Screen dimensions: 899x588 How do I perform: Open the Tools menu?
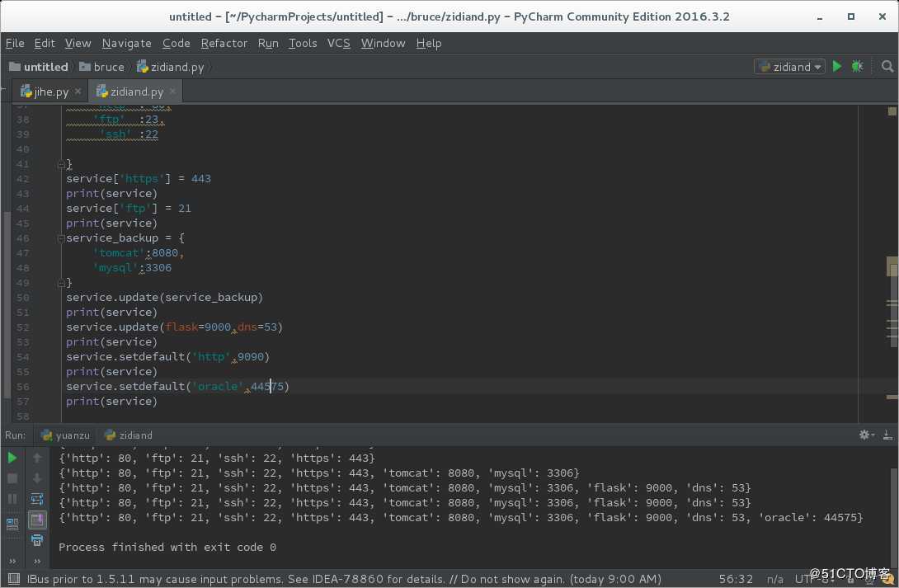point(303,43)
